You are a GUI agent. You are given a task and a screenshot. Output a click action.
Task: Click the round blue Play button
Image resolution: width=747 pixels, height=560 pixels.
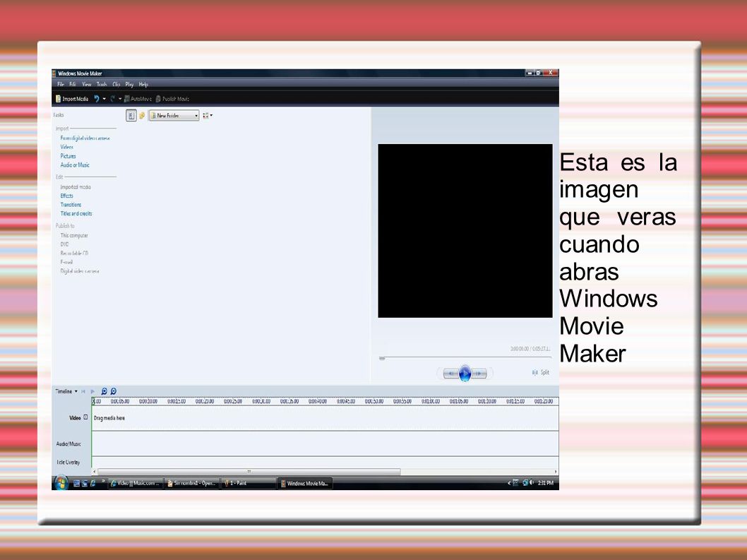465,374
